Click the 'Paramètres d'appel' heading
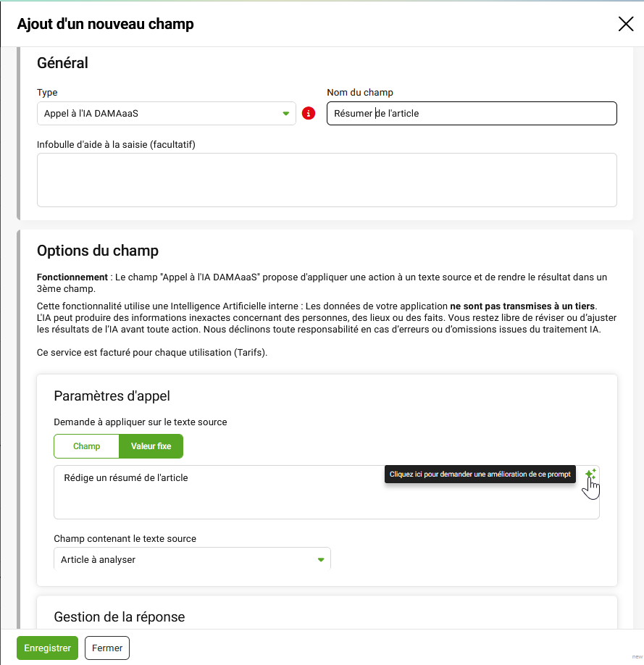The width and height of the screenshot is (644, 665). [112, 396]
